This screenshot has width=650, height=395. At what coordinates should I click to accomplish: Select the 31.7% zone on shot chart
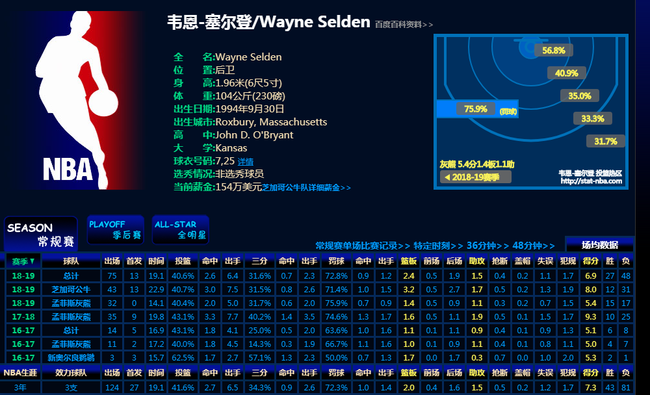coord(606,141)
